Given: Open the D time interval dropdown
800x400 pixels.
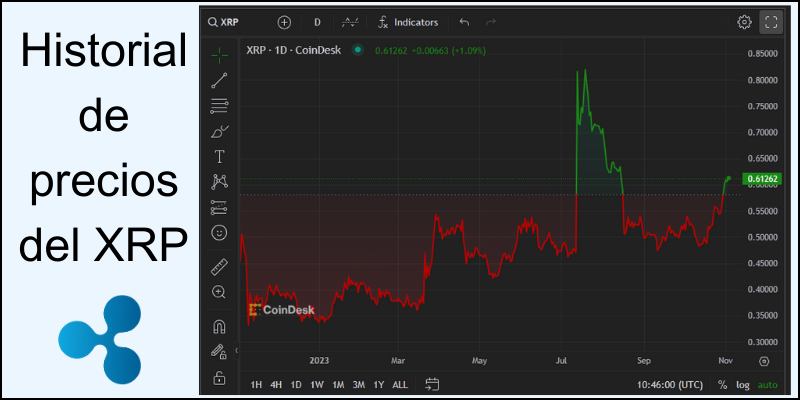Looking at the screenshot, I should click(x=317, y=22).
